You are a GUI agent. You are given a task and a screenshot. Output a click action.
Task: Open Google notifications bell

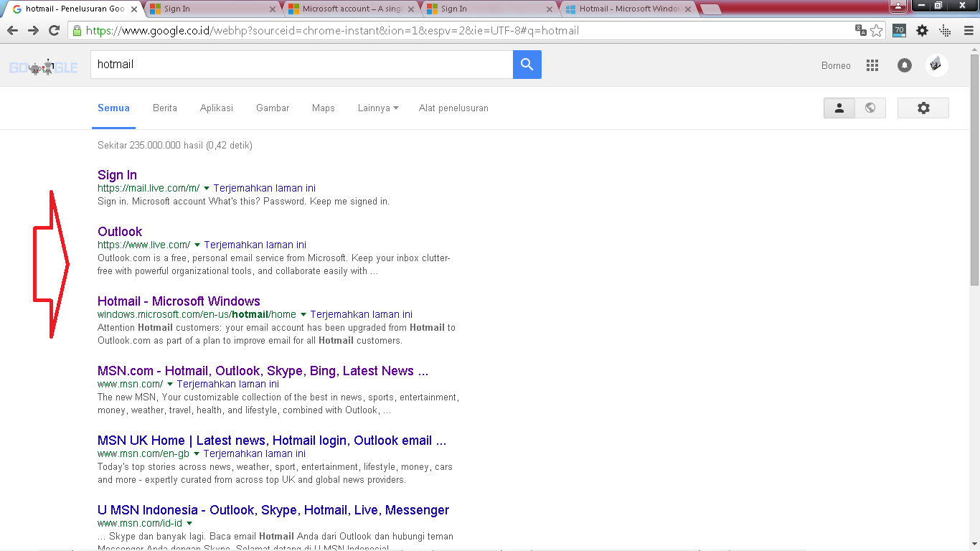point(905,65)
